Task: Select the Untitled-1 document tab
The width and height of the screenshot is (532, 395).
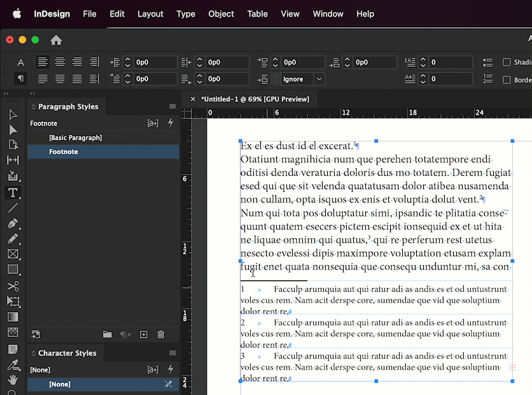Action: pyautogui.click(x=255, y=99)
